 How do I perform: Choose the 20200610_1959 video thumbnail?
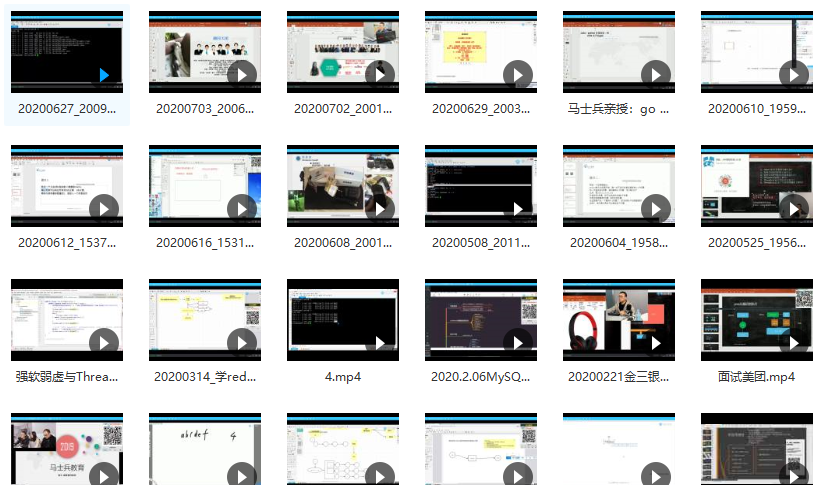tap(756, 52)
